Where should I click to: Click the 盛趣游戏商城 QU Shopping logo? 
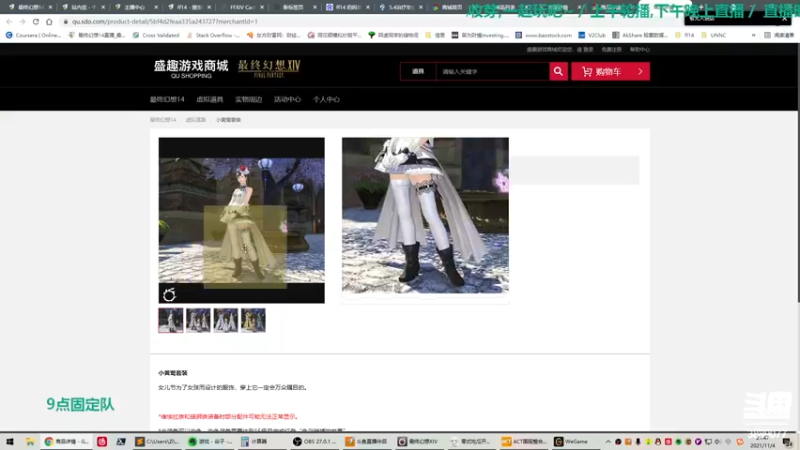click(191, 69)
